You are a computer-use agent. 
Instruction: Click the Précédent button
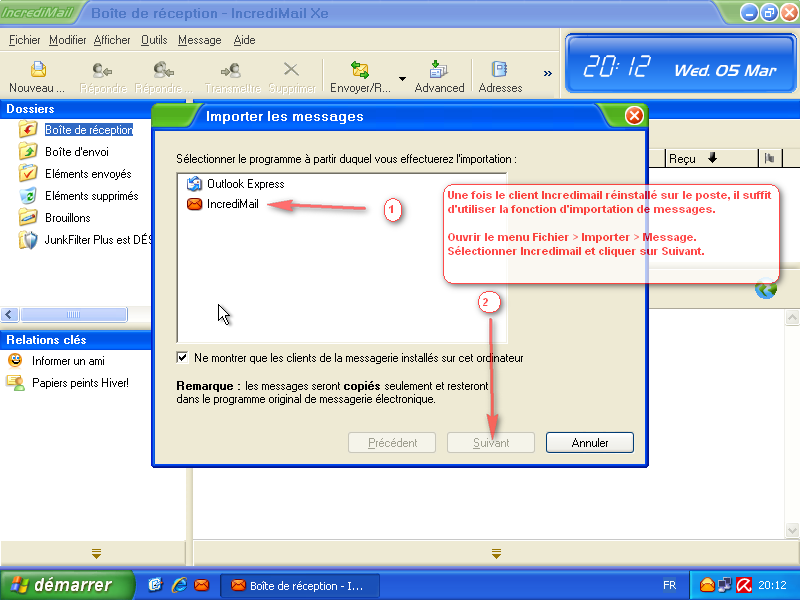392,442
